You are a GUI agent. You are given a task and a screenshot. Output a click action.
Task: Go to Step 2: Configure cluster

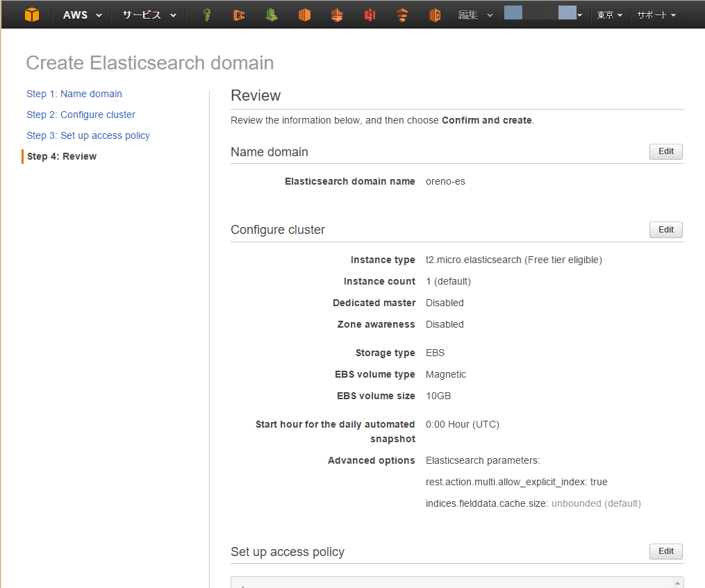[x=81, y=115]
